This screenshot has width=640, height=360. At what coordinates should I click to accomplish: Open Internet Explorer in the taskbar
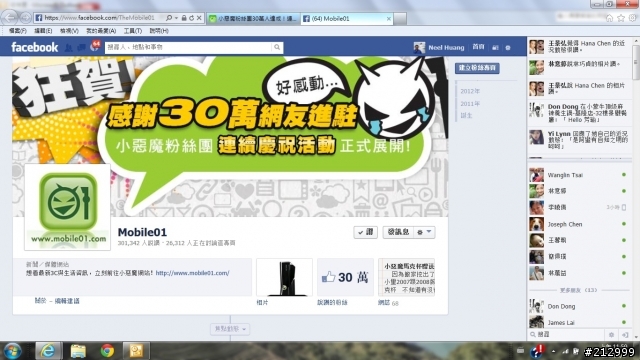coord(49,351)
